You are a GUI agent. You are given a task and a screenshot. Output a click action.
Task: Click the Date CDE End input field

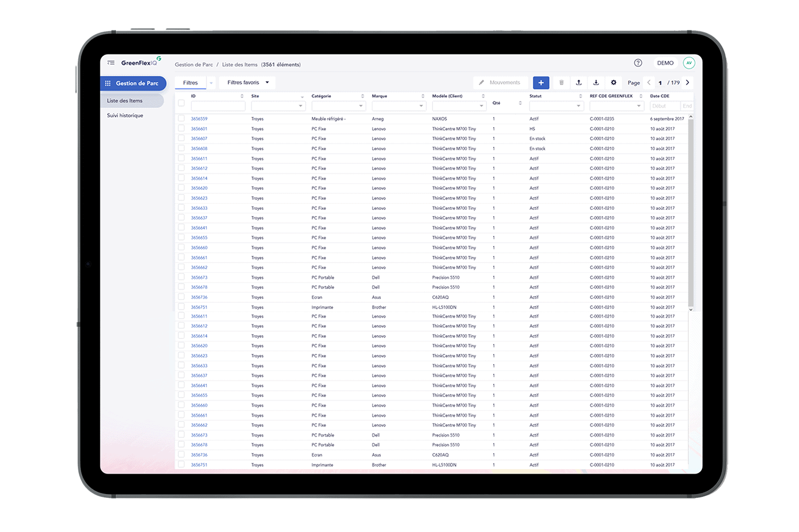tap(687, 106)
